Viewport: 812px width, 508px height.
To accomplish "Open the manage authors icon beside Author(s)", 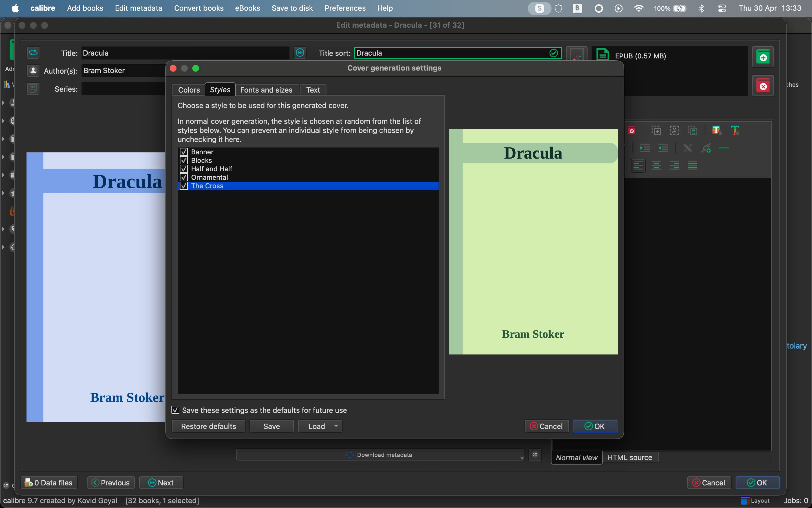I will tap(33, 71).
